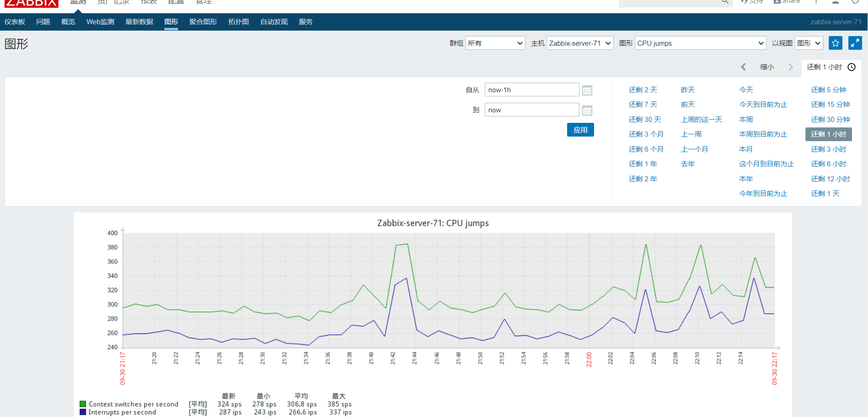Image resolution: width=868 pixels, height=417 pixels.
Task: Toggle the 还剩 1 小时 time selector tab
Action: tap(831, 67)
